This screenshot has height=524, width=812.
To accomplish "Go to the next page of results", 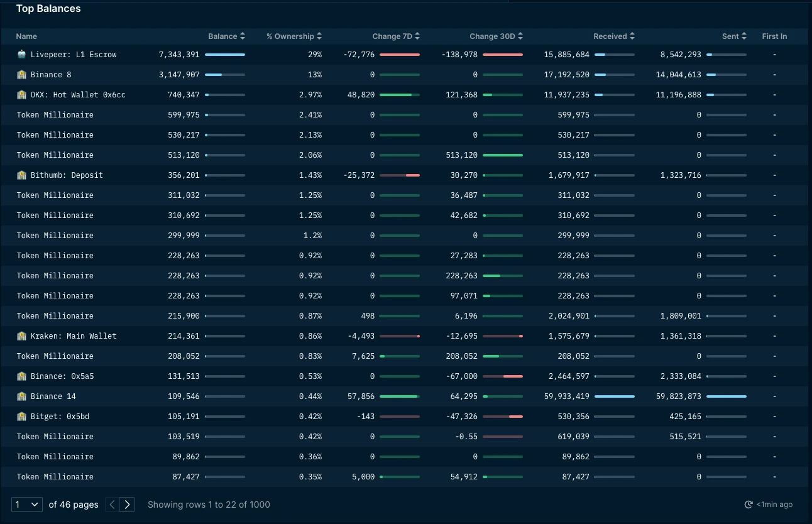I will (128, 505).
